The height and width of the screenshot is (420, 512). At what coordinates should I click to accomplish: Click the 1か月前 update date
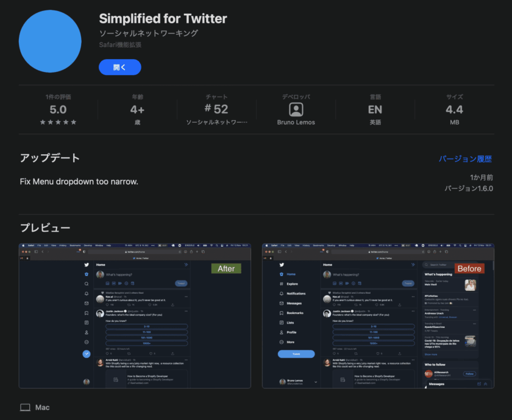482,177
